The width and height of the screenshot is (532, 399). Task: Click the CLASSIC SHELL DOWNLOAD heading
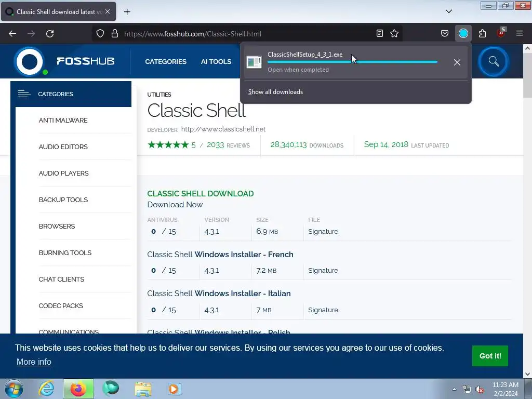pyautogui.click(x=200, y=194)
